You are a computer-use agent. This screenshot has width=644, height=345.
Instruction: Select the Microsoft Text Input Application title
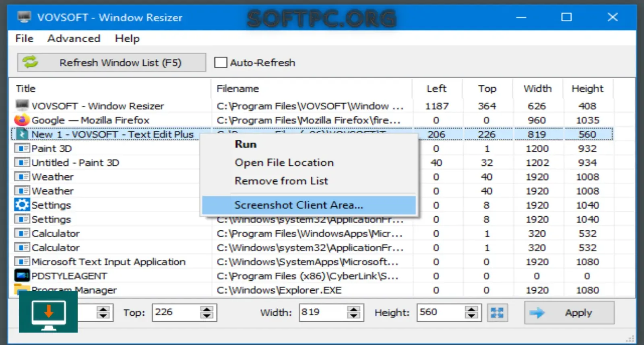108,262
